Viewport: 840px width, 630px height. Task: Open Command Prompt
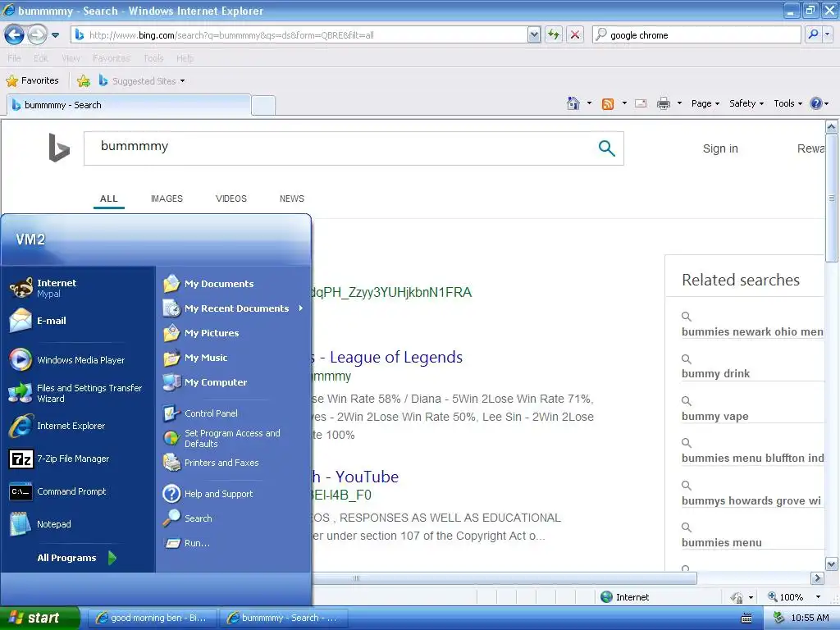pos(78,492)
